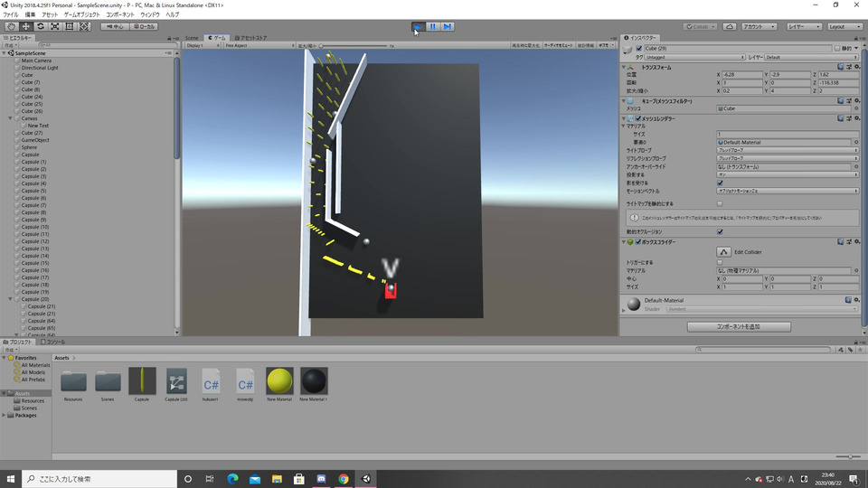The image size is (868, 488).
Task: Open cloud services with the cloud icon
Action: 731,26
